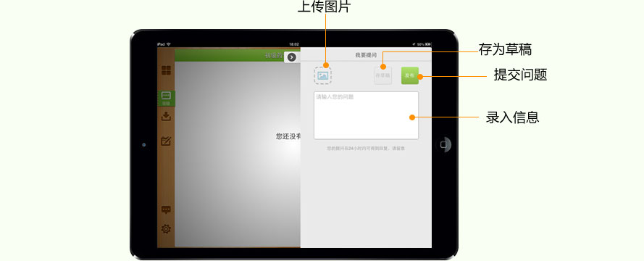Tap the 24小时 reply notice text
The width and height of the screenshot is (644, 261).
point(366,149)
